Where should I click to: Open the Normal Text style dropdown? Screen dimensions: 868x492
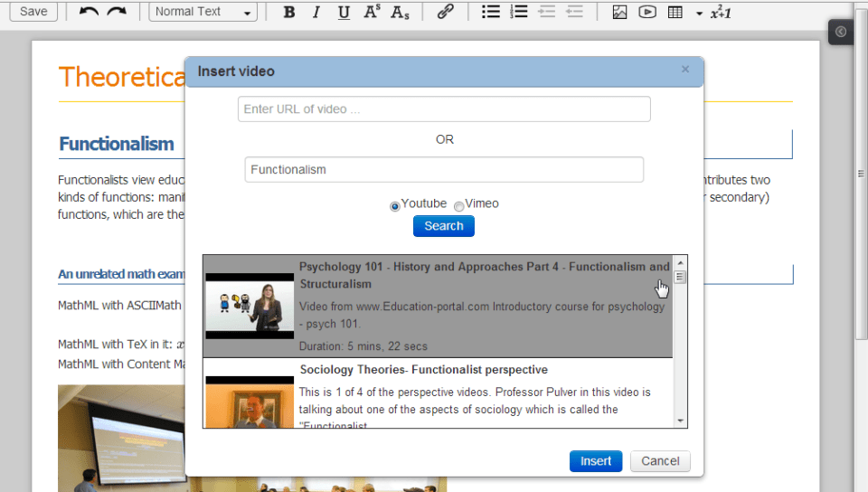(203, 12)
